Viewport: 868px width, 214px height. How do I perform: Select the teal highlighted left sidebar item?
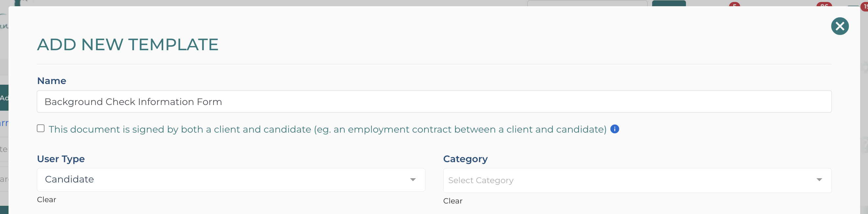coord(4,98)
